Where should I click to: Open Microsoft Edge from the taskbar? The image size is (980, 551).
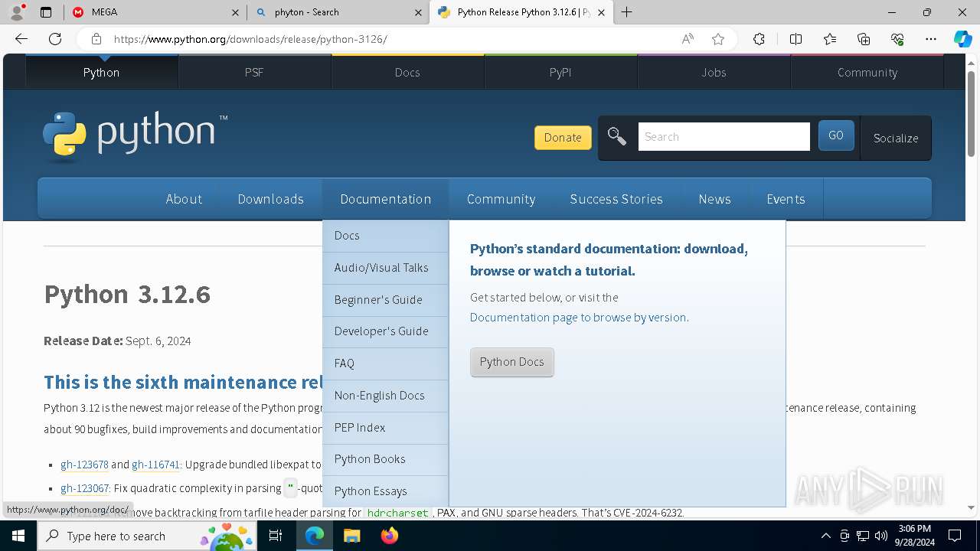(x=315, y=536)
